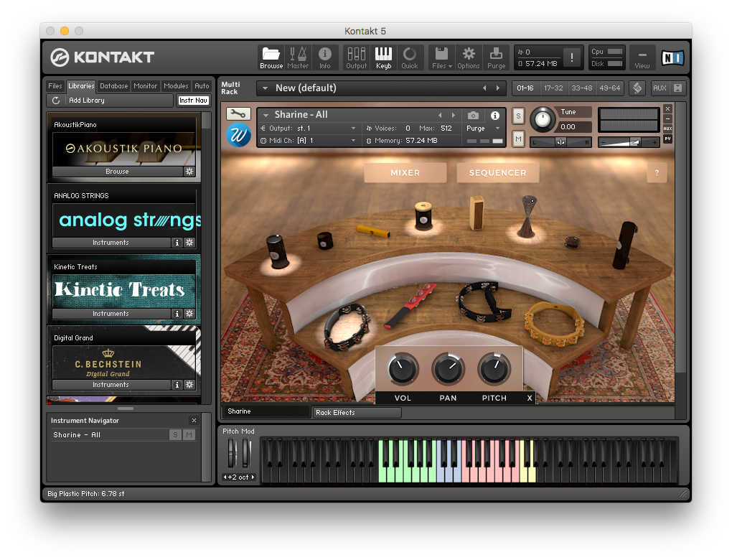Select the orange round tambourine
This screenshot has width=732, height=560.
[x=555, y=324]
